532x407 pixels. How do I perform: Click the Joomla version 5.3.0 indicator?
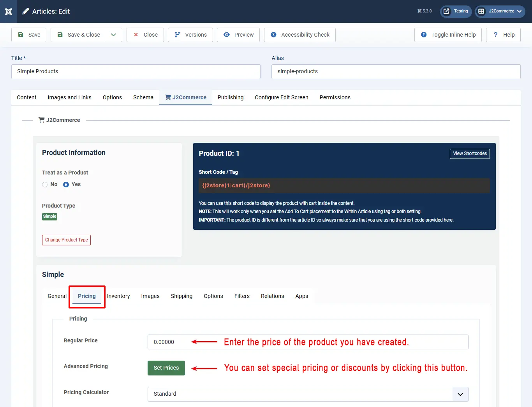pos(425,11)
